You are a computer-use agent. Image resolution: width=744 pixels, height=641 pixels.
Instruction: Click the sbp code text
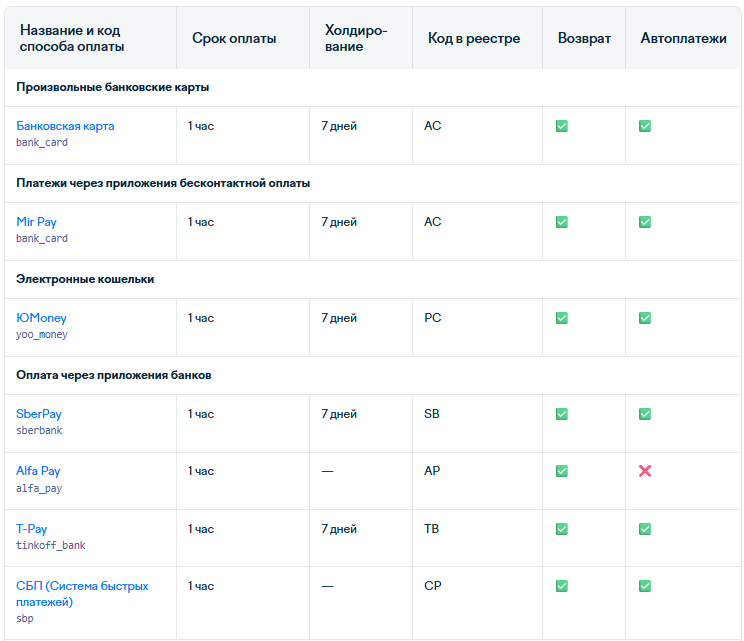click(x=25, y=619)
